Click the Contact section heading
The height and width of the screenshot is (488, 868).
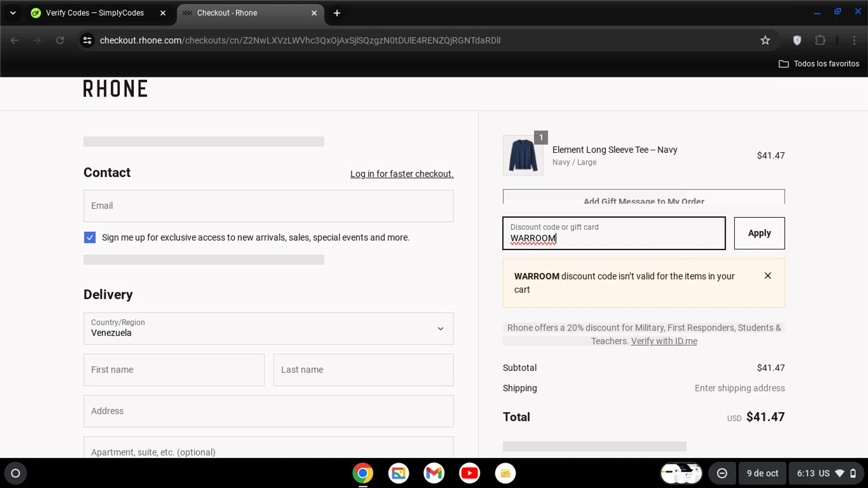pos(107,173)
